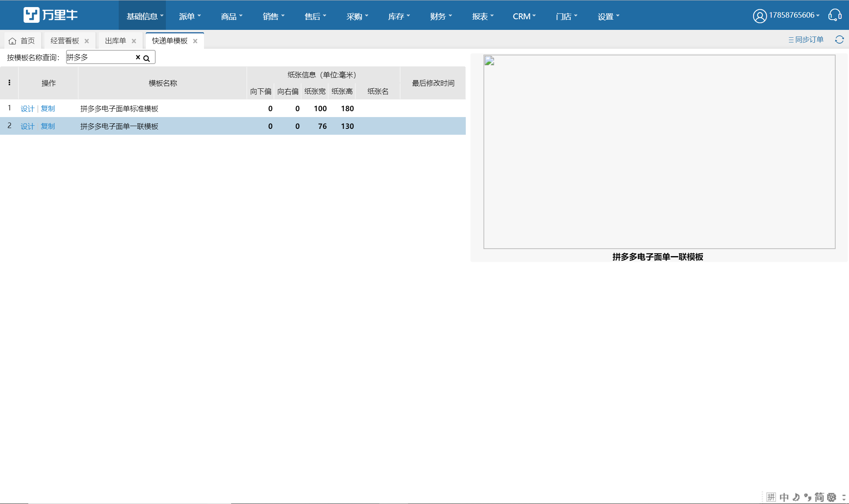Click the 操作 column header
The height and width of the screenshot is (504, 849).
[48, 83]
